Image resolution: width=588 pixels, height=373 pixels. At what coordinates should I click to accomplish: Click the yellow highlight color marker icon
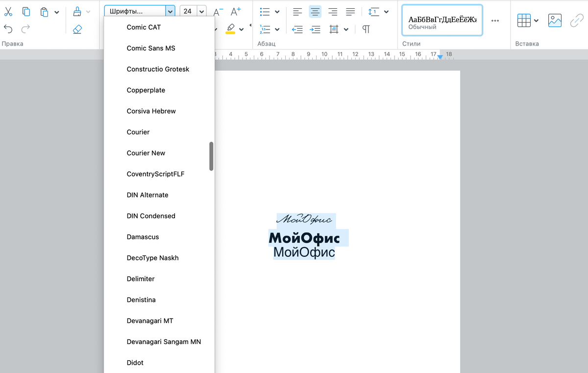(231, 29)
